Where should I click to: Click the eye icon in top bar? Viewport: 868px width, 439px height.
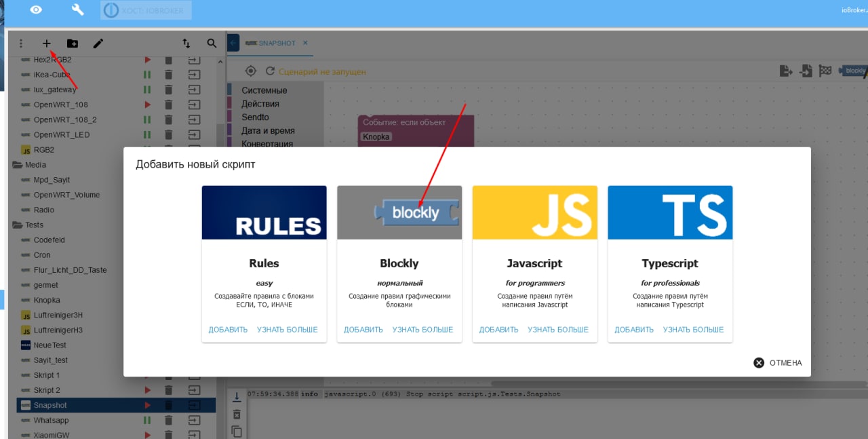pyautogui.click(x=36, y=9)
